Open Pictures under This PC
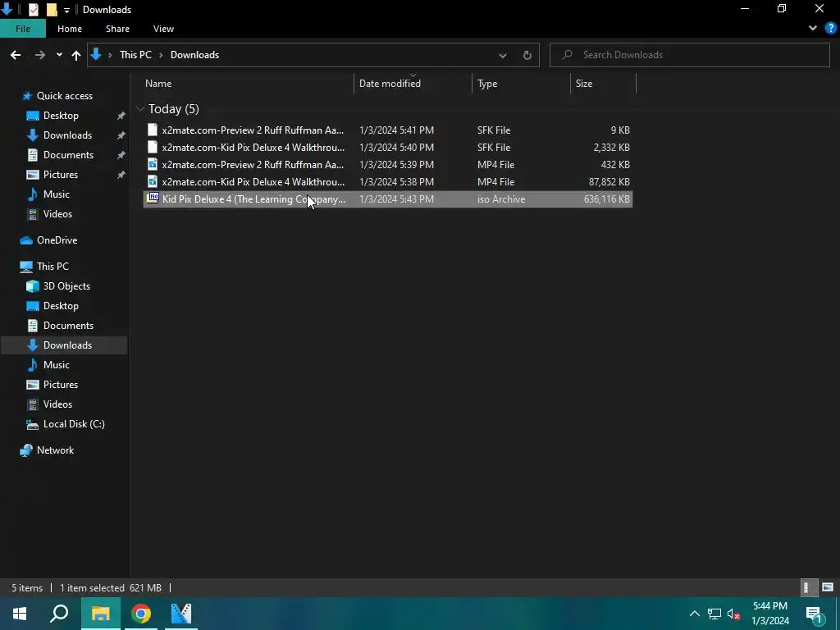The image size is (840, 630). click(60, 385)
